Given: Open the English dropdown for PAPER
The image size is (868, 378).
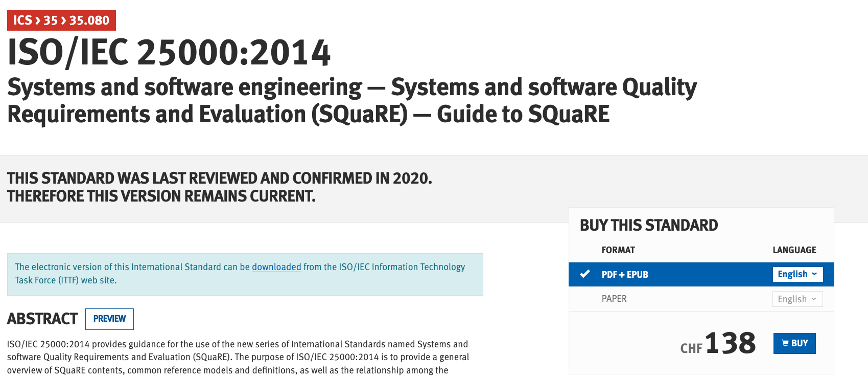Looking at the screenshot, I should pos(797,299).
